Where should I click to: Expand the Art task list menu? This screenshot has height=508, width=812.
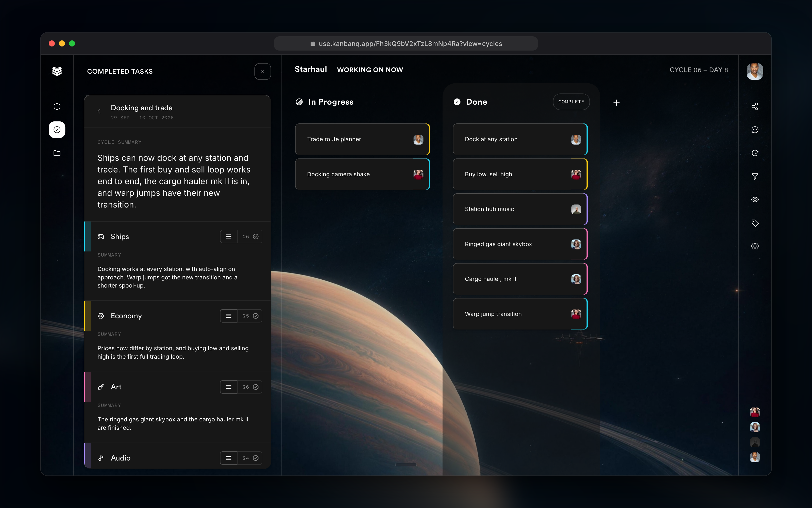228,387
